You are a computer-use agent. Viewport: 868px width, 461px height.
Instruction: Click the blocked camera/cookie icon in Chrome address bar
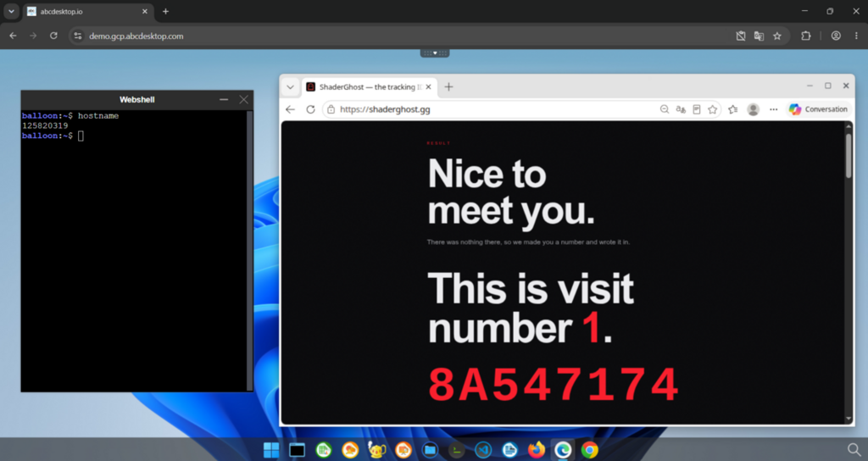click(741, 36)
